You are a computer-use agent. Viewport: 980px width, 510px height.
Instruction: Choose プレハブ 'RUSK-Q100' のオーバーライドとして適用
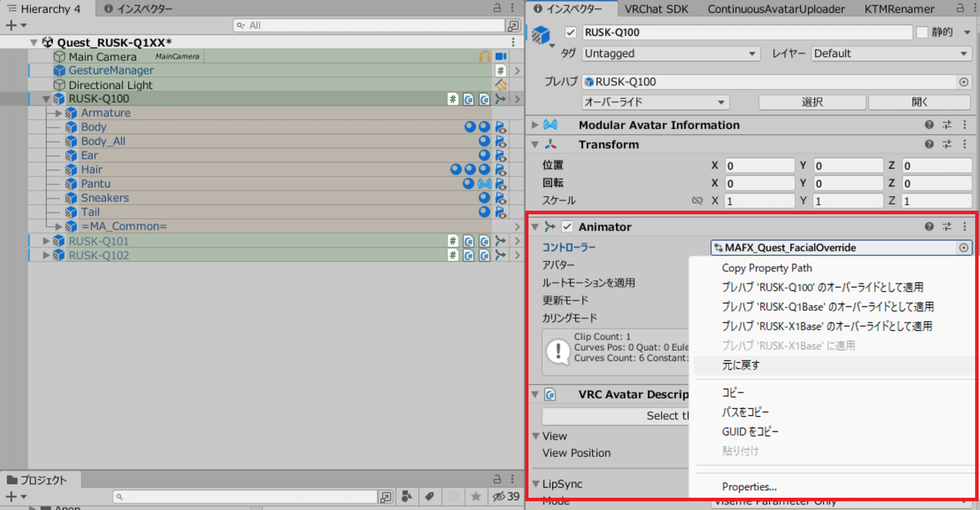pos(822,288)
